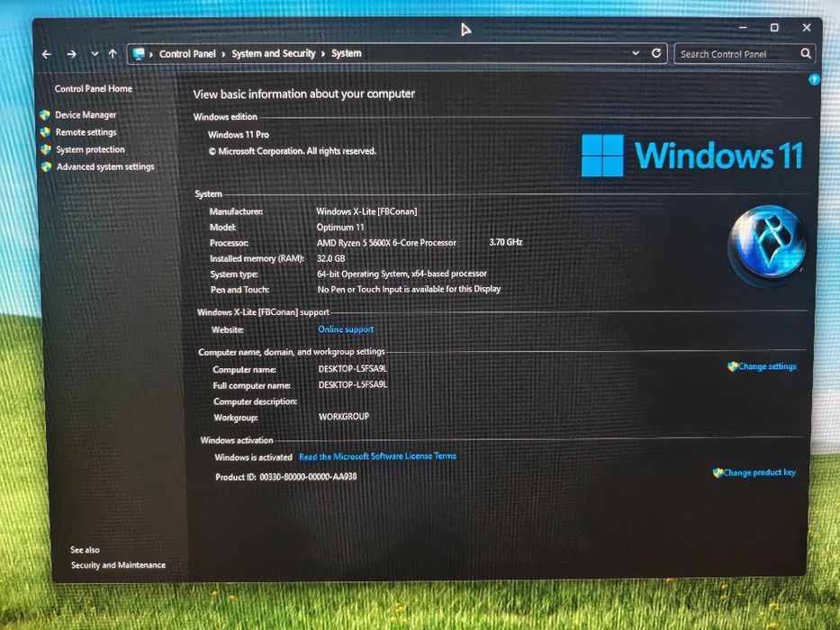
Task: Click the Product ID number text
Action: [308, 476]
